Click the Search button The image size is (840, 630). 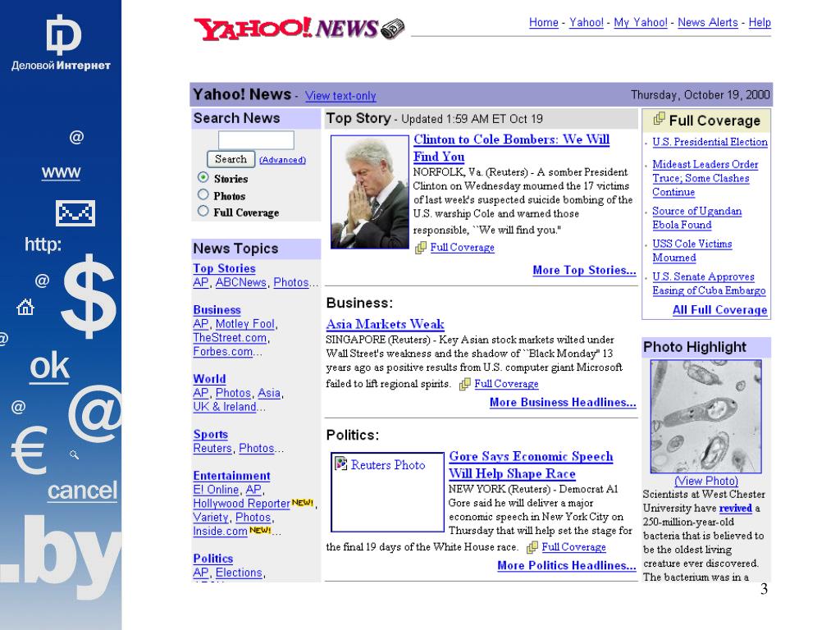click(x=231, y=159)
